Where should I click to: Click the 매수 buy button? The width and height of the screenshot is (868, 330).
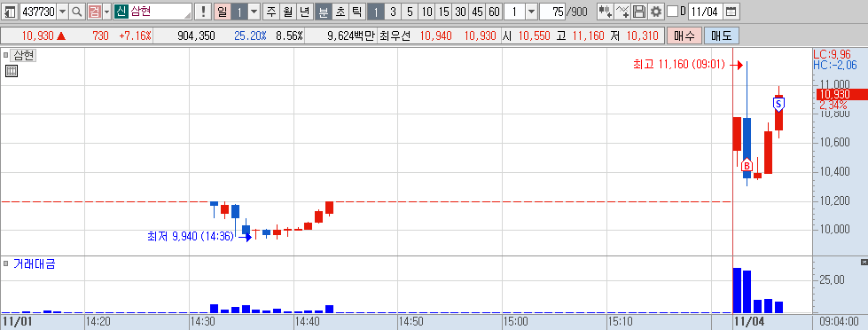pos(684,36)
